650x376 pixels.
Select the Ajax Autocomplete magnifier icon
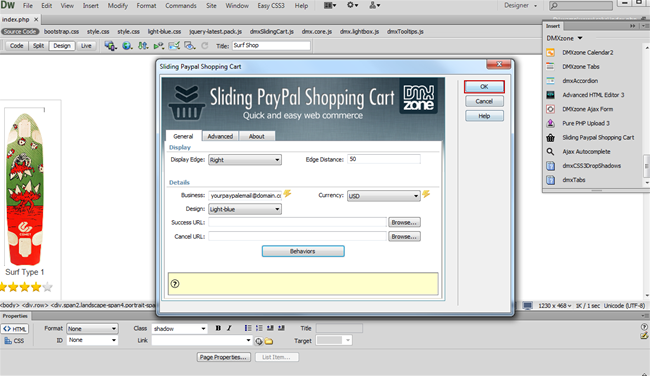click(550, 152)
